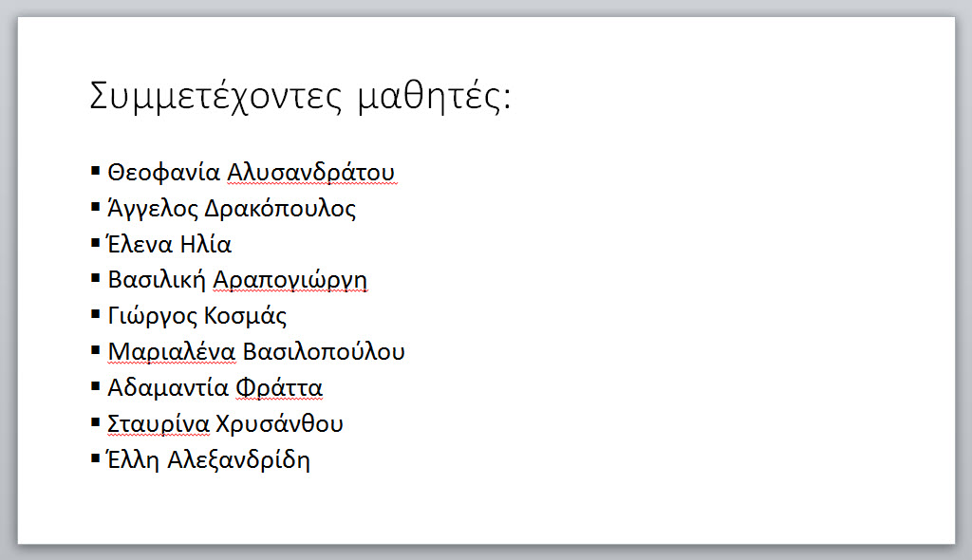
Task: Click the bullet marker before "Γιώργος Κοσμάς"
Action: pyautogui.click(x=95, y=314)
